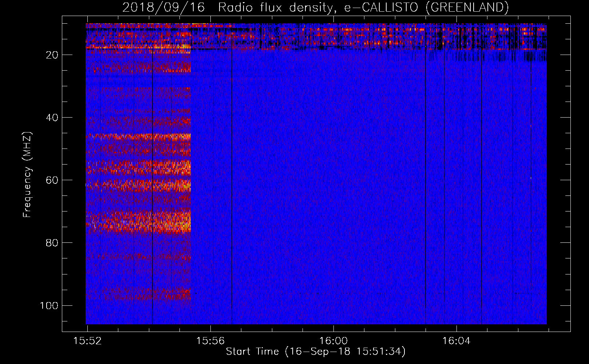Image resolution: width=589 pixels, height=364 pixels.
Task: Click the 15:52 time tick label
Action: point(87,341)
